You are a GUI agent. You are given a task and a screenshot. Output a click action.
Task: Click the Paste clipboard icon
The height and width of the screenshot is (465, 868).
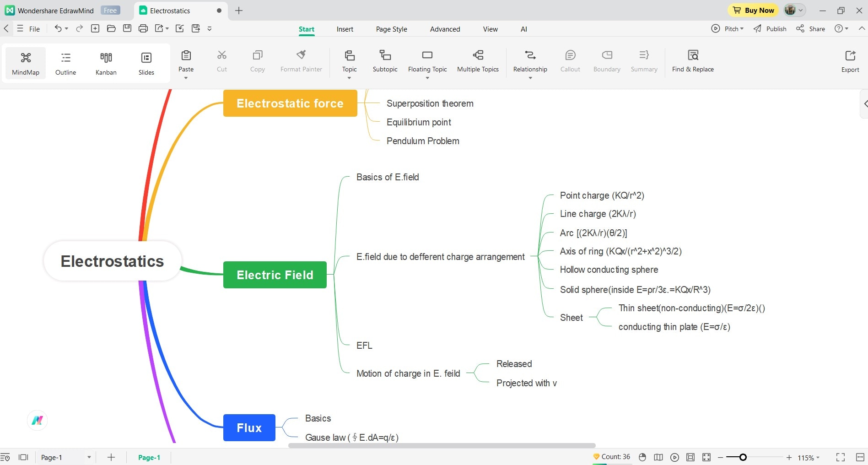[x=186, y=55]
